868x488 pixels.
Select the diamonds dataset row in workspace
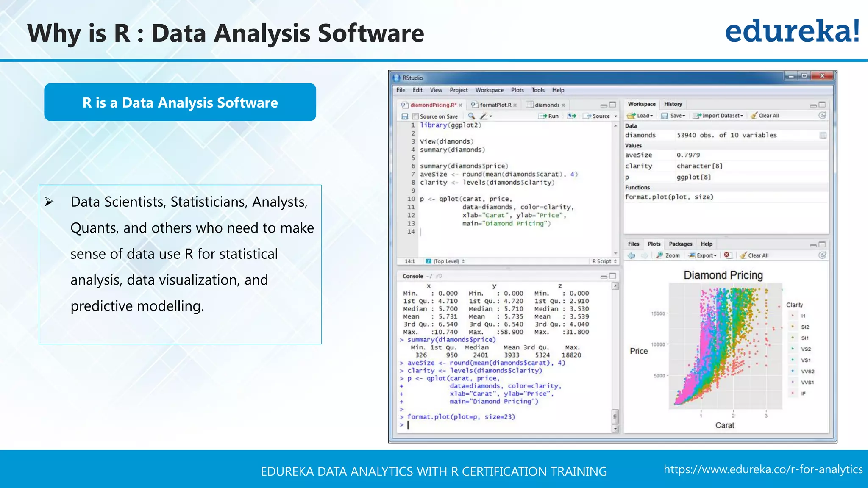[x=726, y=135]
